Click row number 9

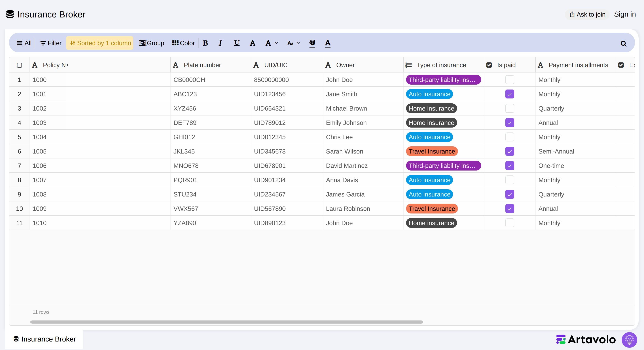(x=19, y=194)
